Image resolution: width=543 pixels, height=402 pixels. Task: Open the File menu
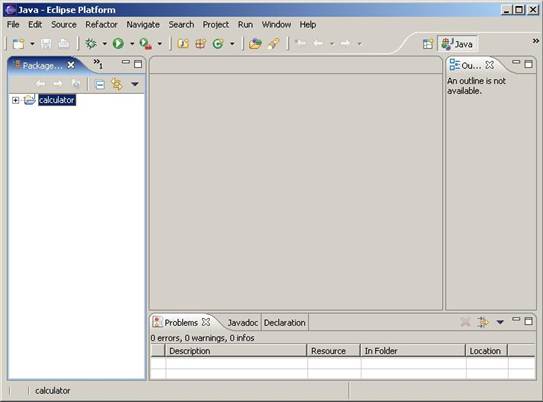point(13,25)
